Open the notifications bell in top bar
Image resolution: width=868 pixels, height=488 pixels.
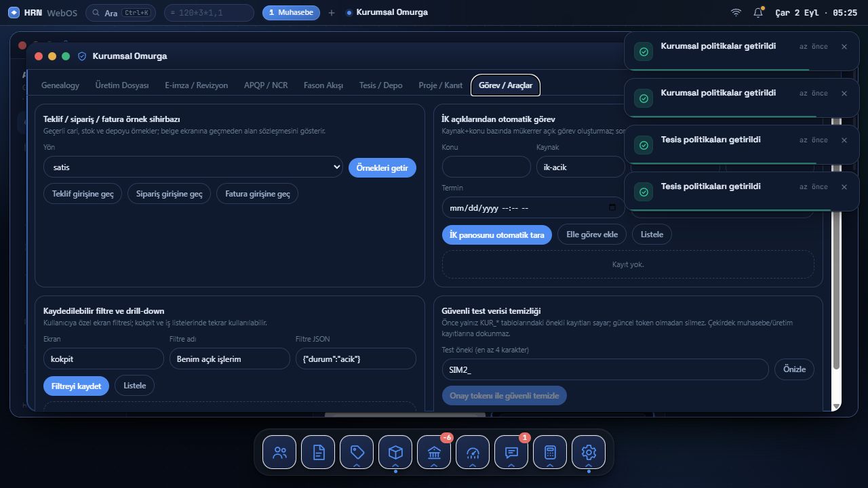pos(758,12)
